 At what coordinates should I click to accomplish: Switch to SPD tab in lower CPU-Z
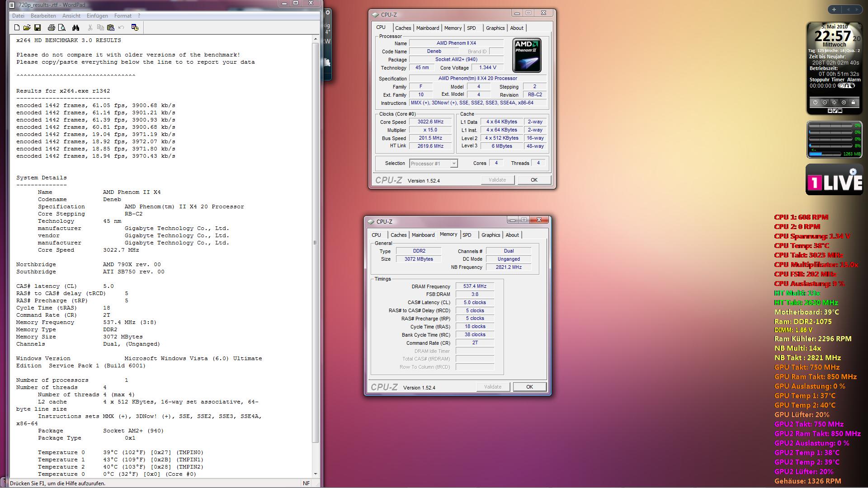467,235
